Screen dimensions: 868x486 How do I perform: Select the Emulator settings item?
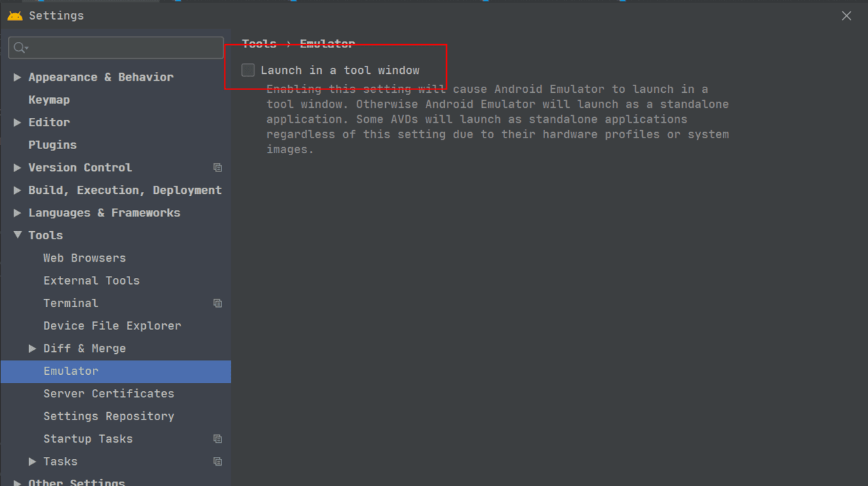tap(115, 371)
